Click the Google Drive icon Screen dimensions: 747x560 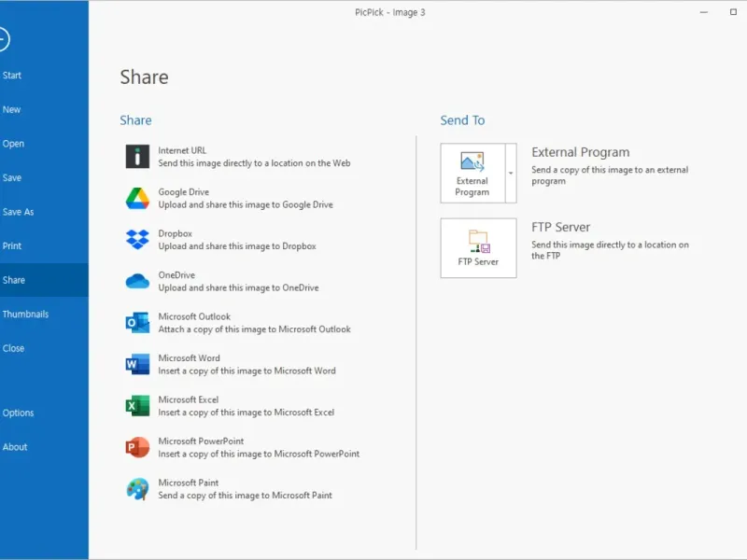(x=137, y=198)
